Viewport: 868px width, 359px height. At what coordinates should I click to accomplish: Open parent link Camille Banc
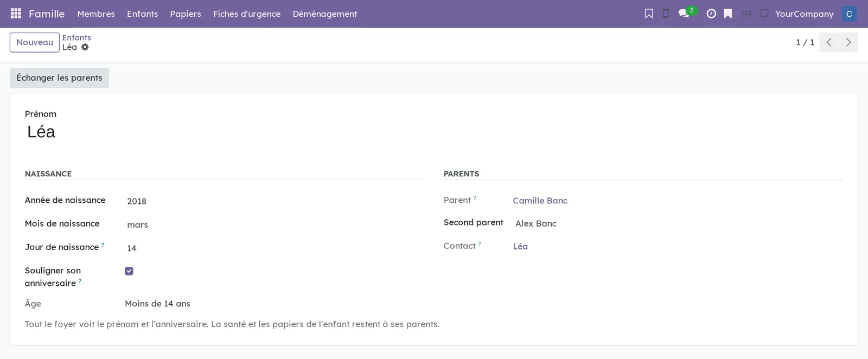click(540, 201)
